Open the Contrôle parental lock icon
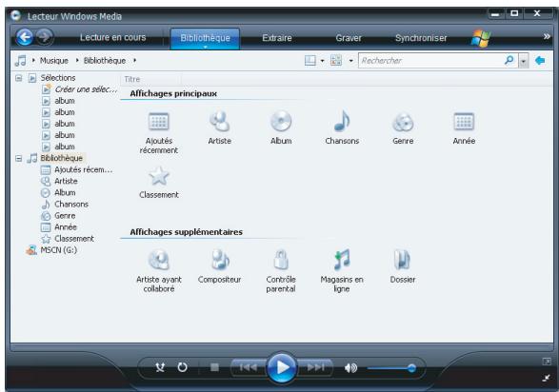Viewport: 559px width, 392px height. point(281,260)
